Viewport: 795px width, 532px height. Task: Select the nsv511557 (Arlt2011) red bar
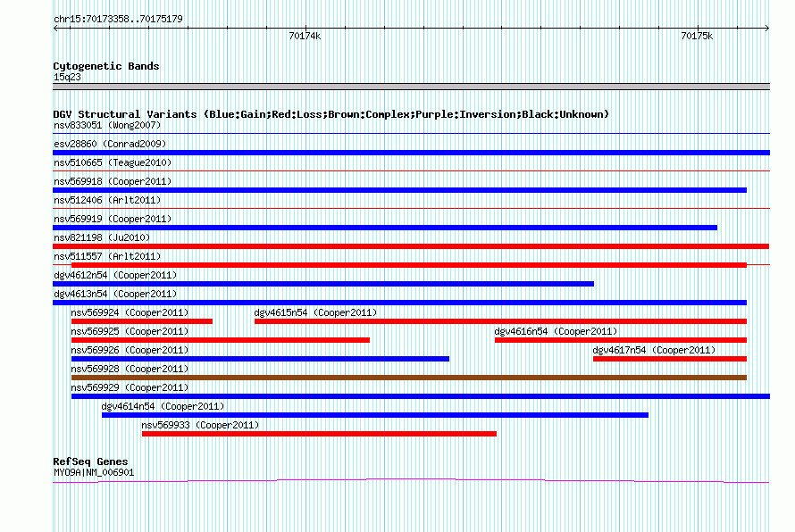[x=409, y=265]
